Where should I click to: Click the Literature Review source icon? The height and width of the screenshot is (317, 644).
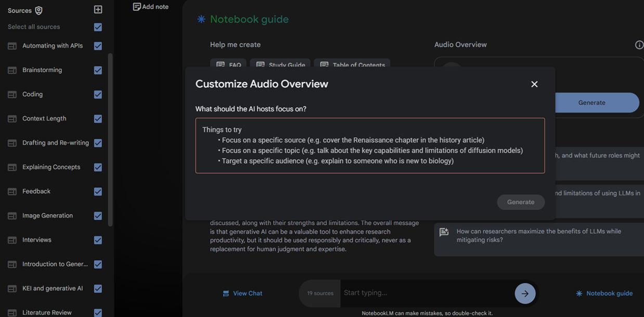point(12,313)
